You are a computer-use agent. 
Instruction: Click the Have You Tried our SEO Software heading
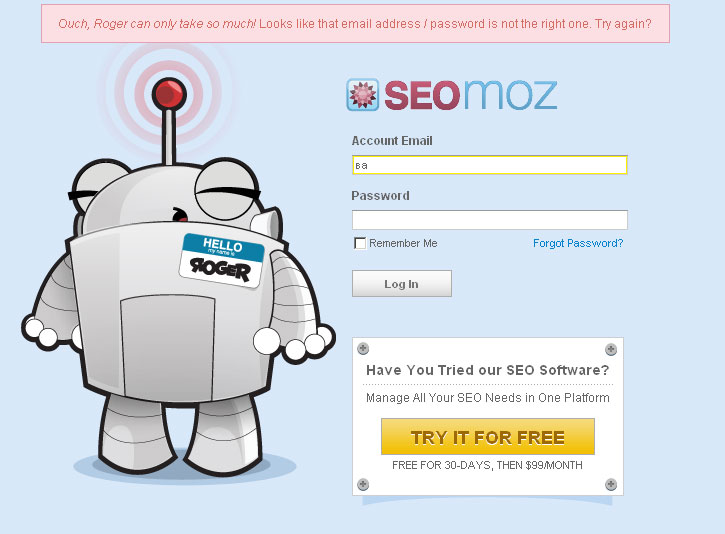tap(488, 370)
